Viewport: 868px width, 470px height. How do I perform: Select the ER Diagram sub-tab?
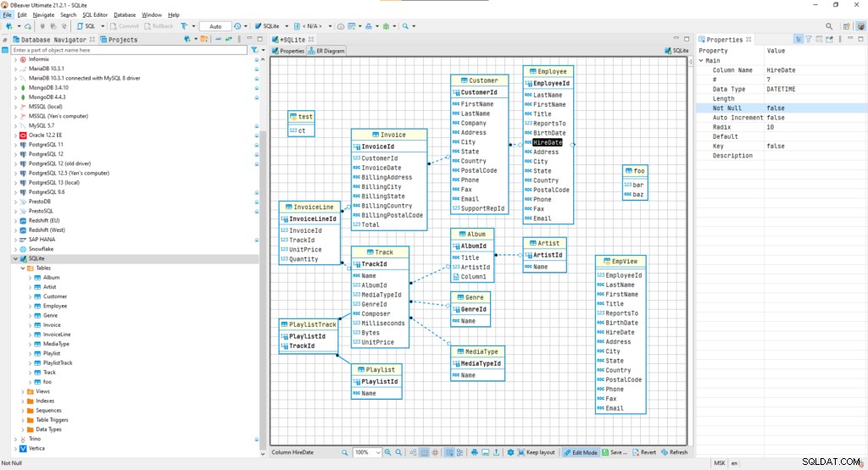(x=326, y=51)
